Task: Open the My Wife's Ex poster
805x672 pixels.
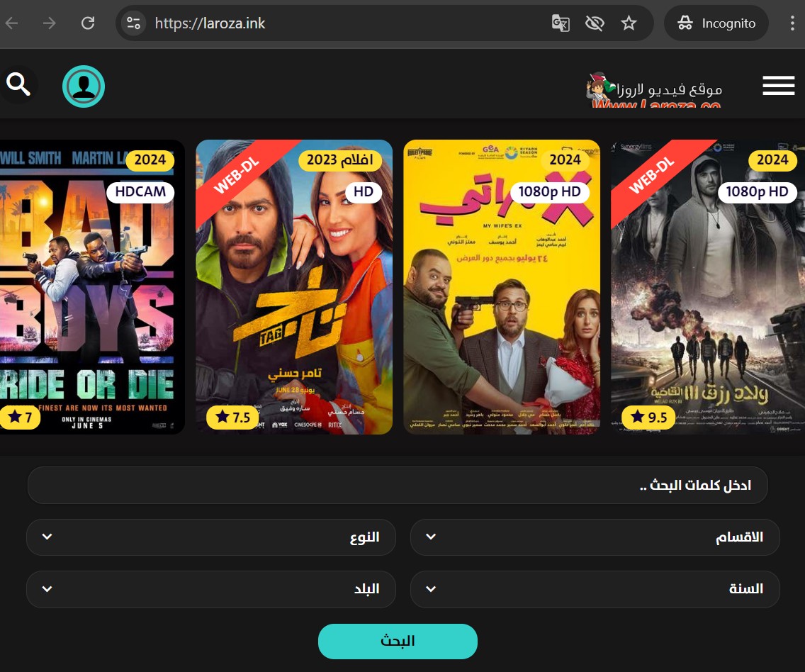Action: click(502, 287)
